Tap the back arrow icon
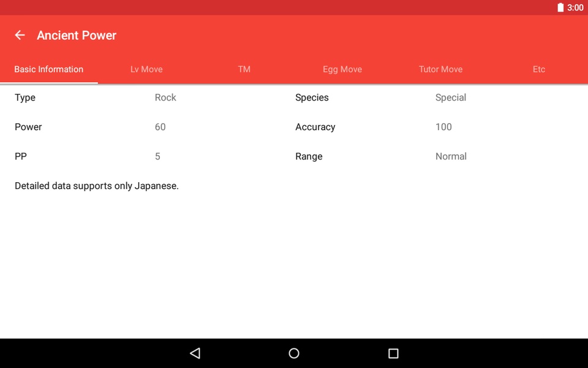 [x=20, y=36]
